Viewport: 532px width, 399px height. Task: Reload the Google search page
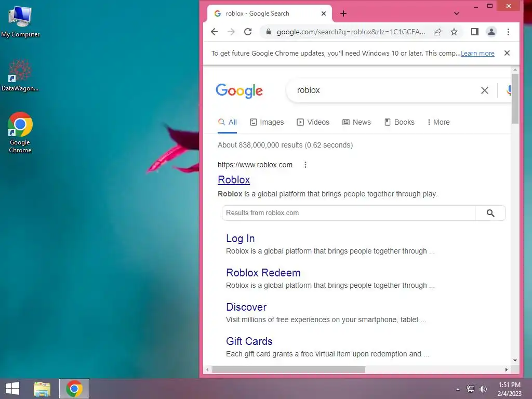click(248, 32)
